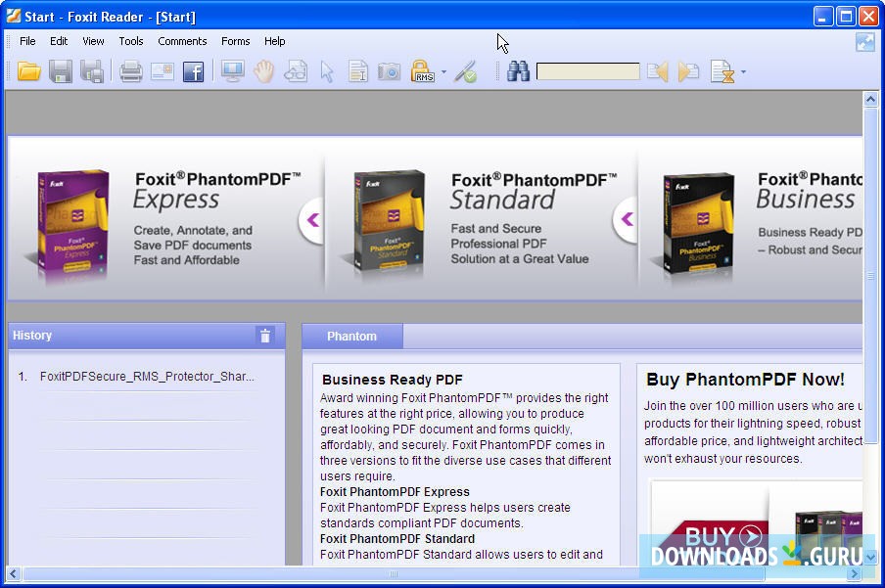Click the email document icon
Image resolution: width=885 pixels, height=588 pixels.
coord(160,70)
